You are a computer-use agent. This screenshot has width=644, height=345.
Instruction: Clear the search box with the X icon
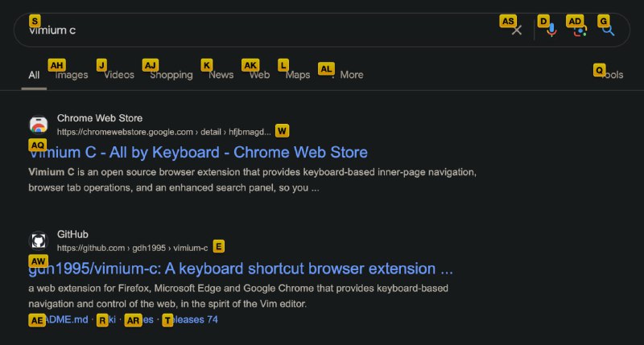coord(517,30)
